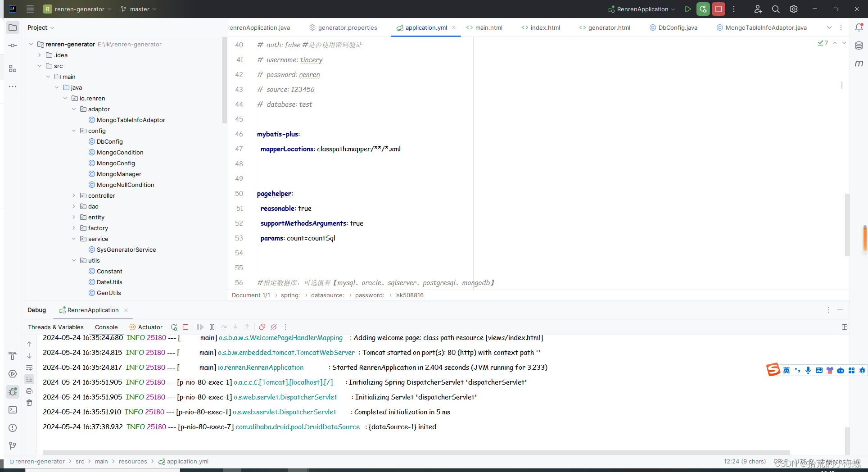Resume program in the debug toolbar
The image size is (868, 472).
pyautogui.click(x=200, y=327)
